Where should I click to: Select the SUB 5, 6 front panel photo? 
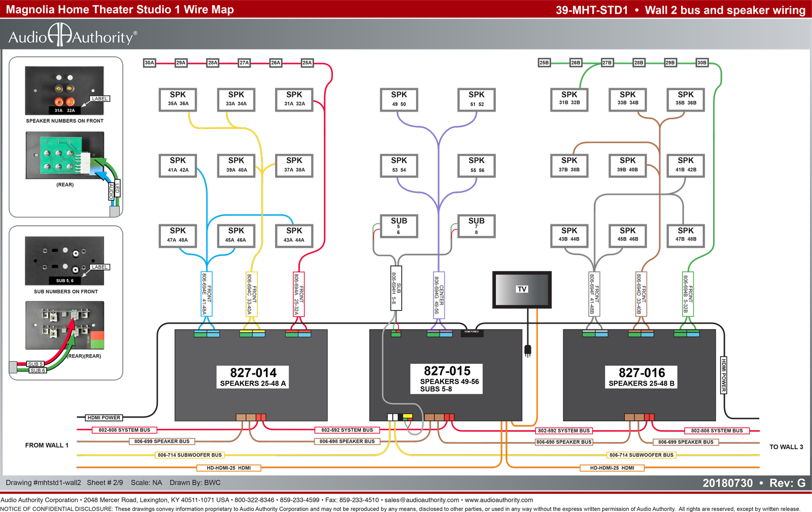[64, 261]
